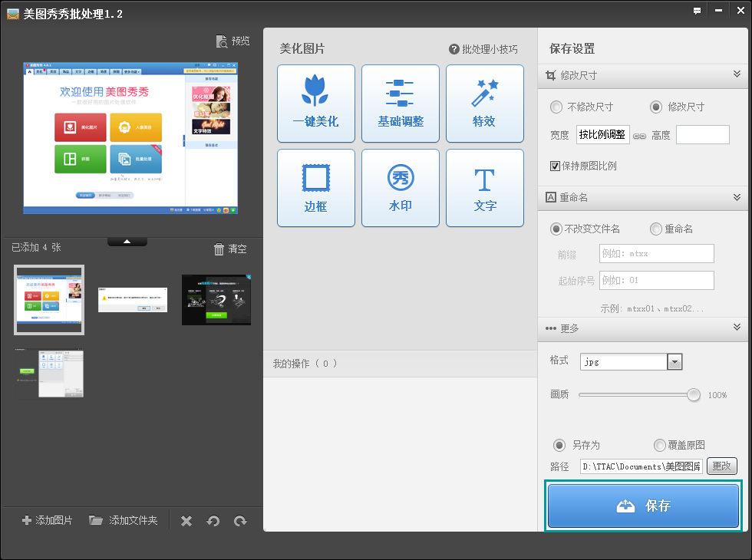Open the 格式 jpg format dropdown
The width and height of the screenshot is (752, 560).
(x=674, y=361)
